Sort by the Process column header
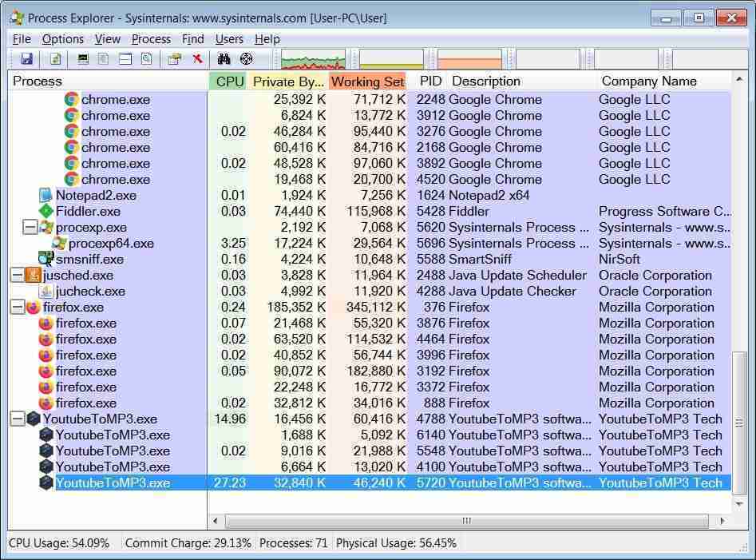Viewport: 756px width, 560px height. [108, 81]
